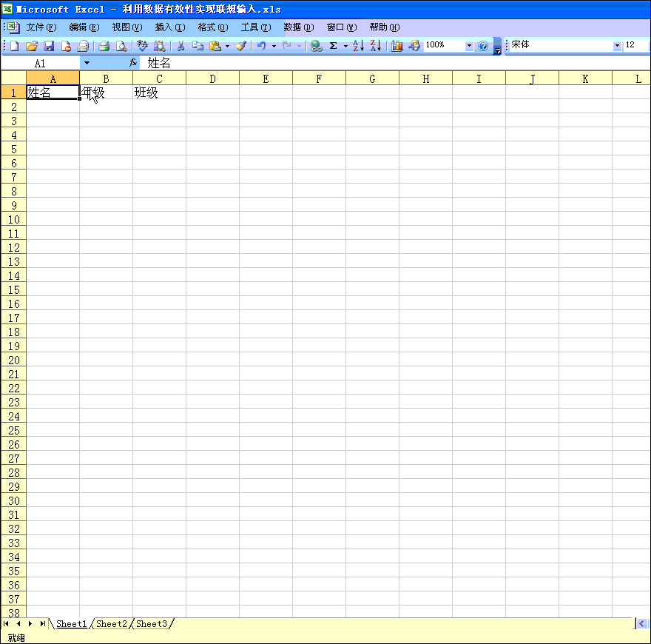Click the AutoSum sigma icon
The image size is (651, 644).
[x=334, y=46]
